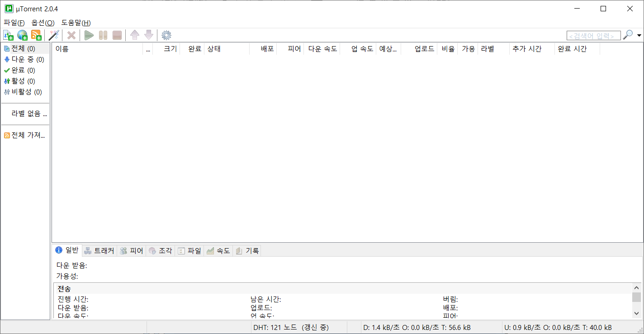Image resolution: width=644 pixels, height=334 pixels.
Task: Switch to the 일반 tab
Action: 67,250
